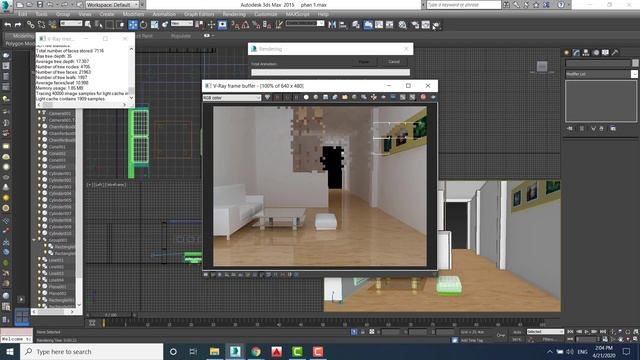Open the Modify command panel tab
Viewport: 640px width, 360px height.
(x=576, y=53)
